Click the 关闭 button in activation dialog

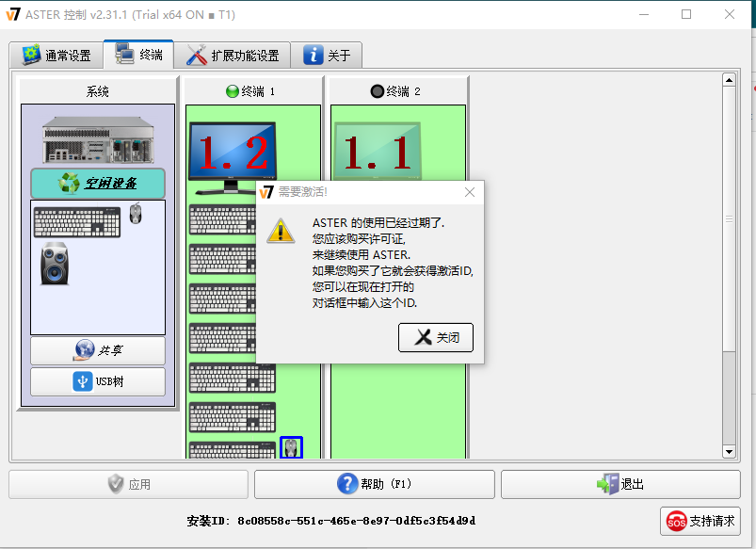(x=436, y=337)
